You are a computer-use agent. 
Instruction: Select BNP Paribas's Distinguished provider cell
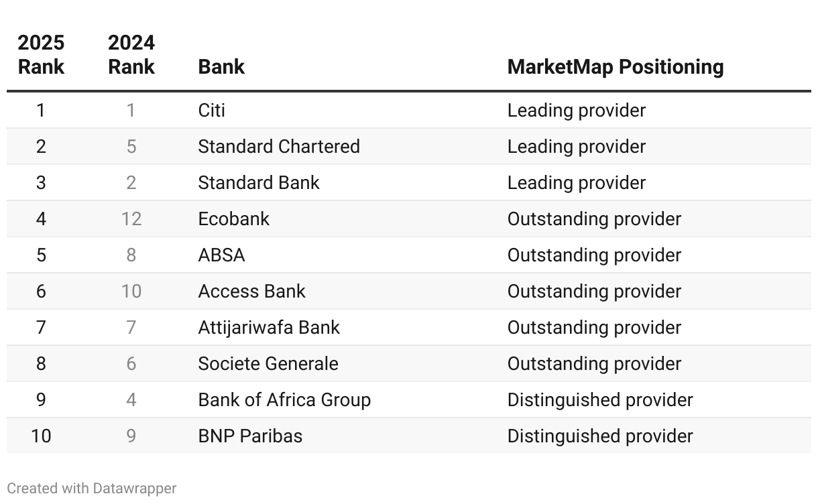pos(599,436)
